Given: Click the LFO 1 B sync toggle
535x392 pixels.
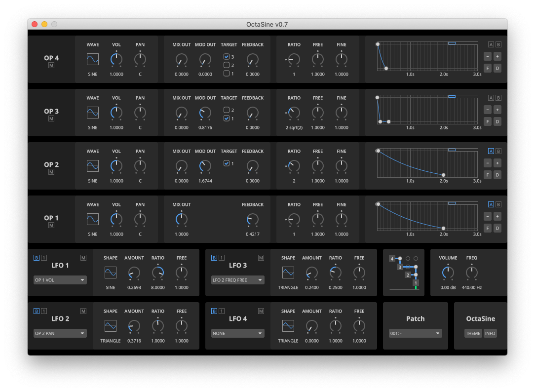Looking at the screenshot, I should (x=37, y=258).
